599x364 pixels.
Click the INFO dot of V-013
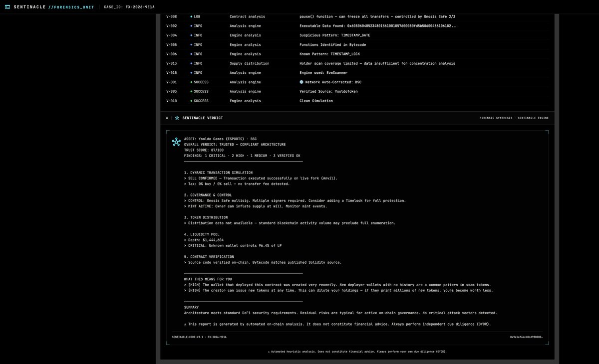(x=191, y=63)
